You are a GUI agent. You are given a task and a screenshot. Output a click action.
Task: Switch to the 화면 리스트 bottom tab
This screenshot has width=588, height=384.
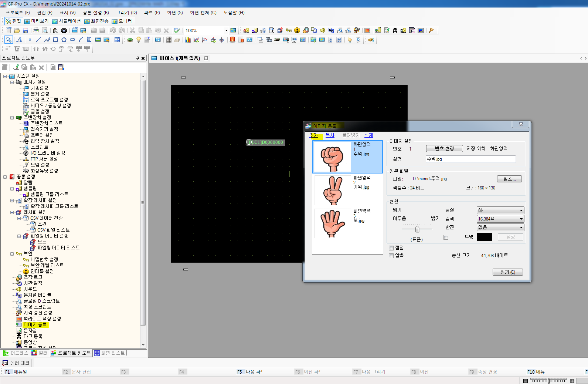pyautogui.click(x=110, y=353)
